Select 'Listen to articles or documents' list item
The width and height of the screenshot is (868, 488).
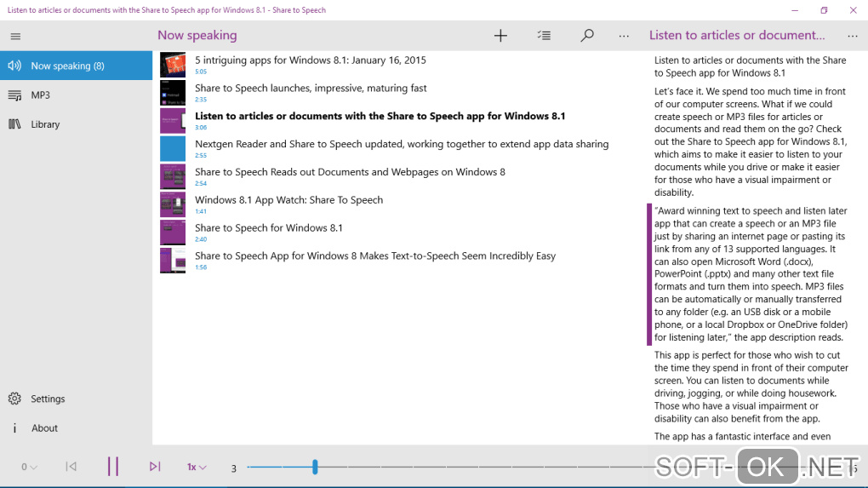(398, 121)
